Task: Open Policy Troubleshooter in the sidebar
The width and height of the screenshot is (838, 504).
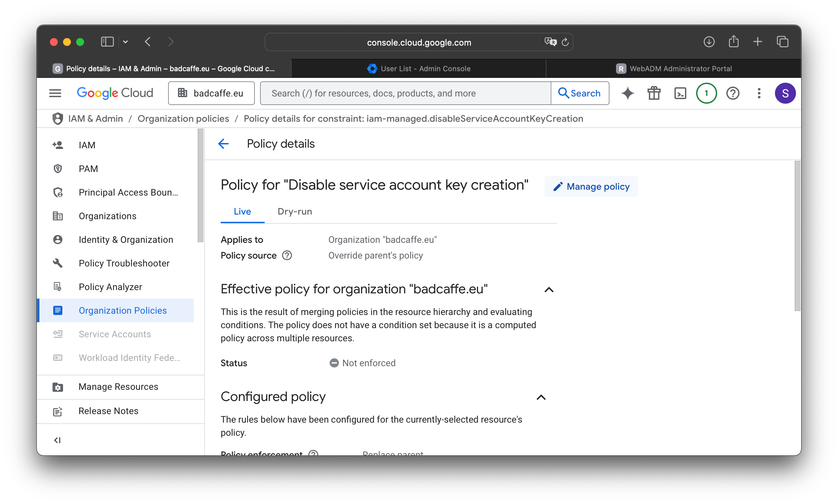Action: (x=116, y=263)
